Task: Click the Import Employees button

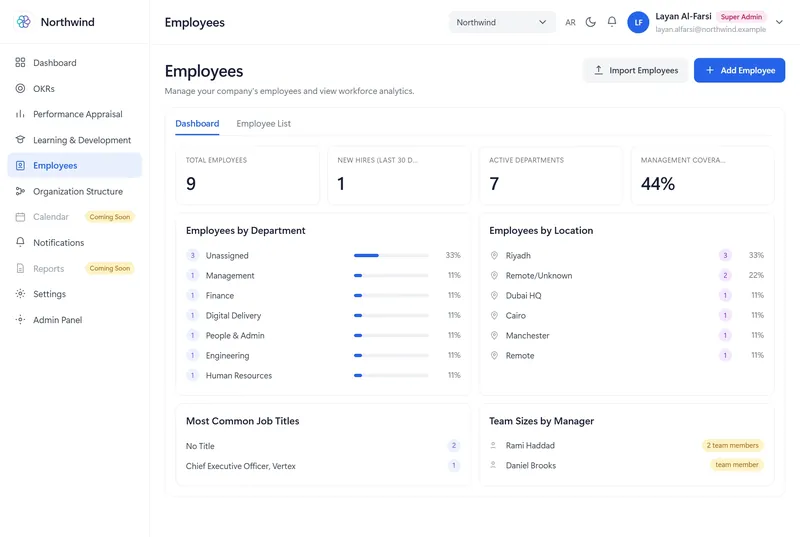Action: point(636,70)
